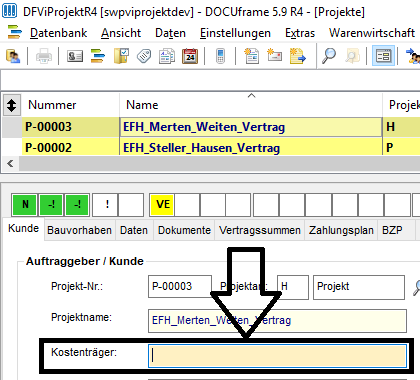
Task: Click the new document toolbar icon
Action: point(251,56)
